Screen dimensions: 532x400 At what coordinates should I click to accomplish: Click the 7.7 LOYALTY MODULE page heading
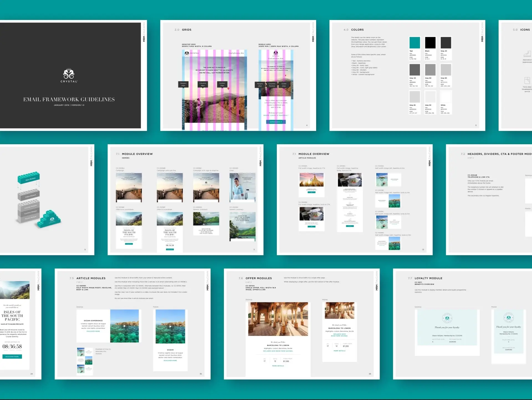(425, 278)
